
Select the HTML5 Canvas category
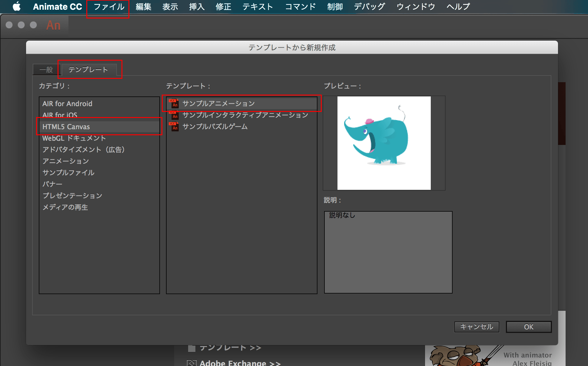[99, 127]
